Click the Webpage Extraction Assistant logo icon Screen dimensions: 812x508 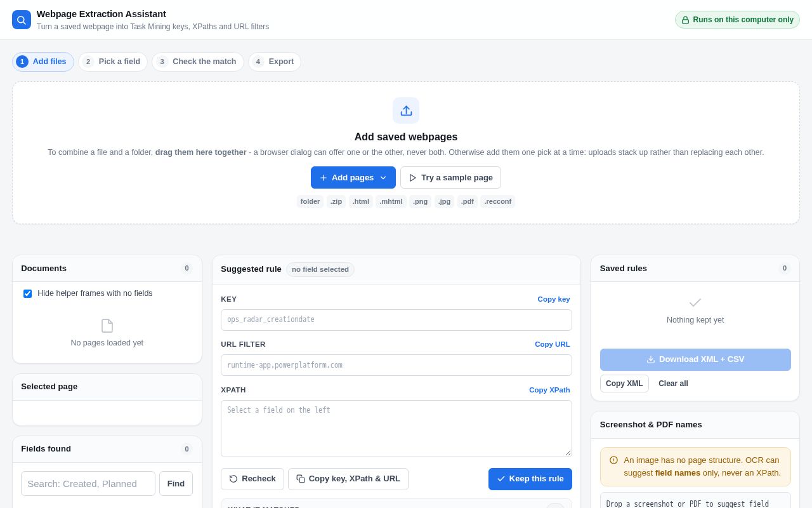pyautogui.click(x=22, y=20)
